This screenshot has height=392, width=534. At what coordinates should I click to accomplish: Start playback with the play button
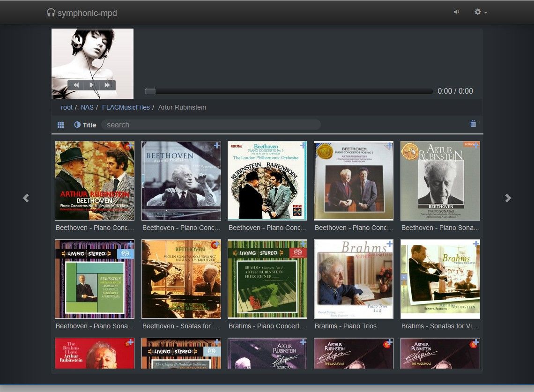[x=92, y=85]
